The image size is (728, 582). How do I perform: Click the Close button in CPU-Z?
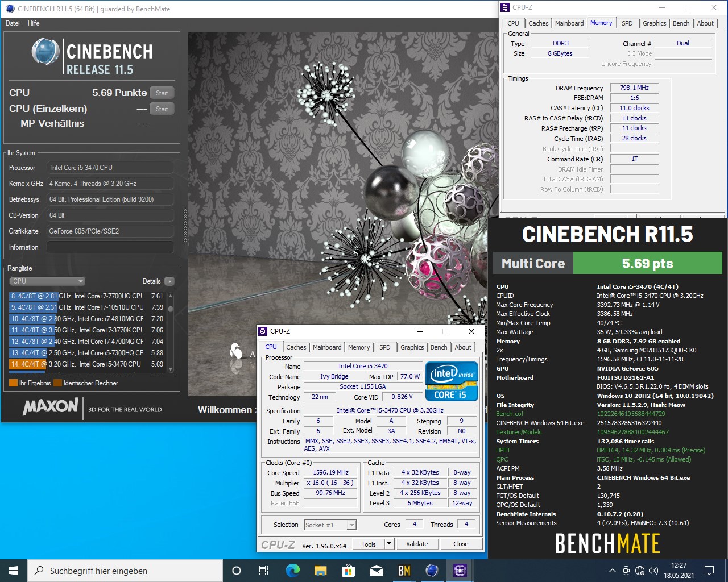[461, 544]
